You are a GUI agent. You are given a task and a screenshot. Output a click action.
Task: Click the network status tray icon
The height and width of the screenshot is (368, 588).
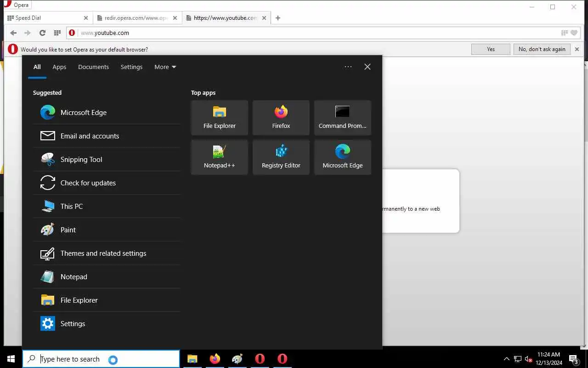(518, 359)
